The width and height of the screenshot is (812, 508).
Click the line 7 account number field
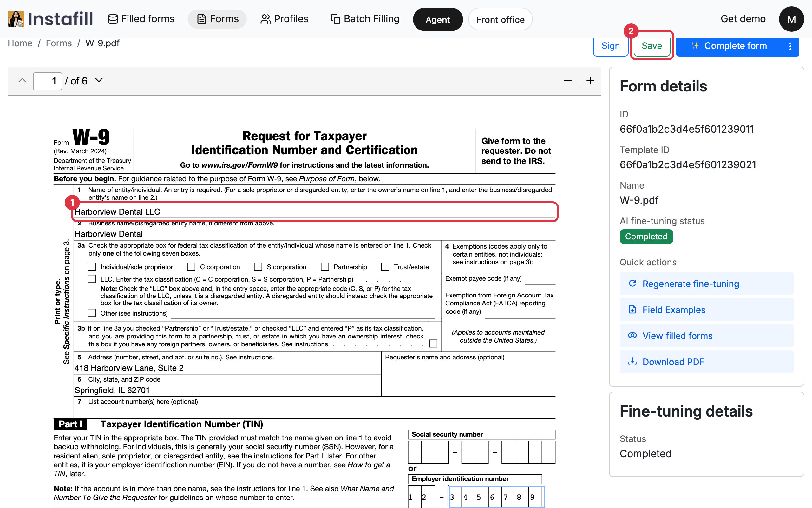click(x=315, y=412)
